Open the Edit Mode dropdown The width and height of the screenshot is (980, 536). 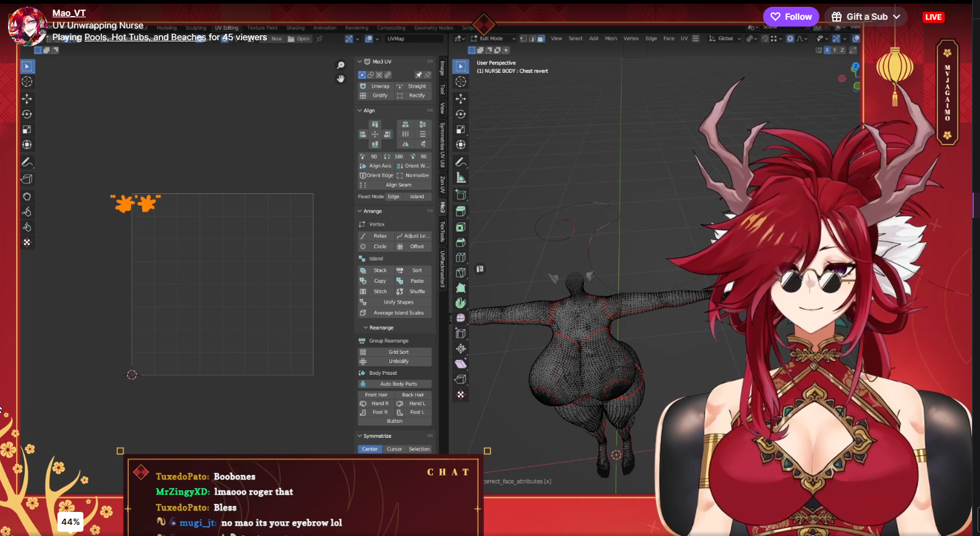tap(494, 38)
